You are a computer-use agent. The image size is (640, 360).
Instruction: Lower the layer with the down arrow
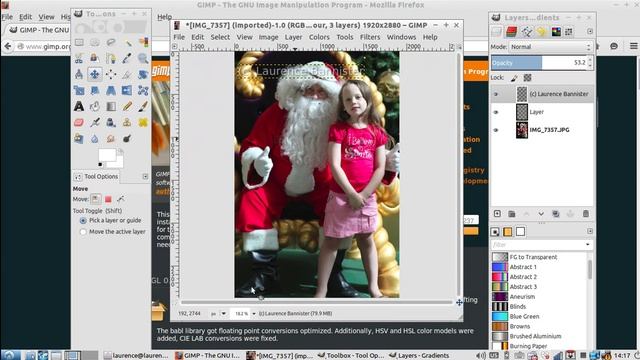point(541,213)
